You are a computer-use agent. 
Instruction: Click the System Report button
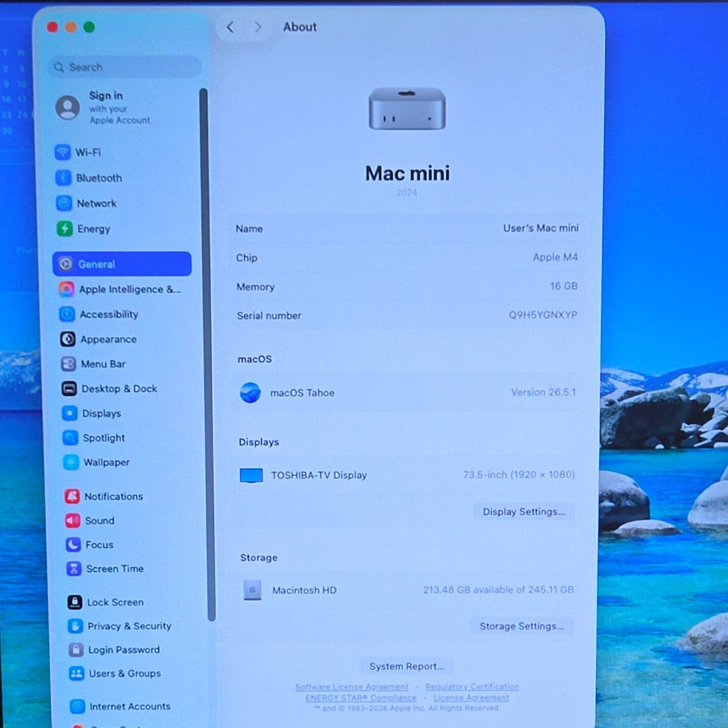407,666
